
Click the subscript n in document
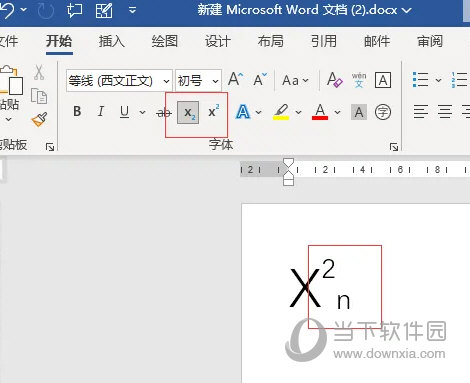[344, 301]
